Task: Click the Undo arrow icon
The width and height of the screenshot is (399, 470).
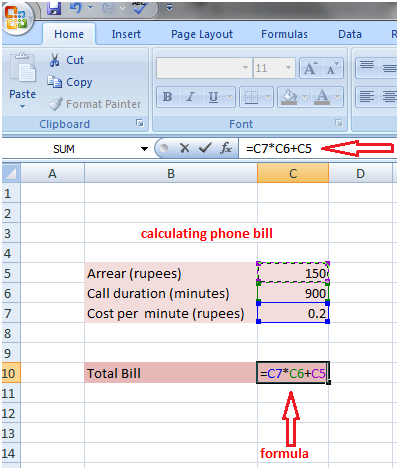Action: click(76, 7)
